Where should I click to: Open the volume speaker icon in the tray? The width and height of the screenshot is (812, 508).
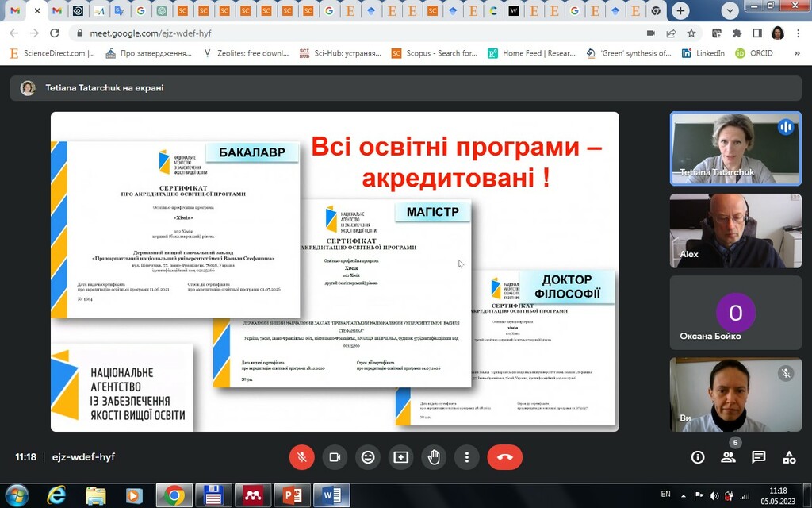pyautogui.click(x=714, y=496)
